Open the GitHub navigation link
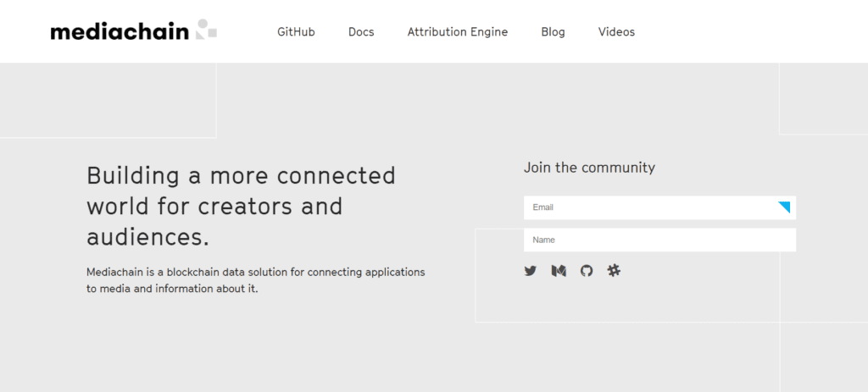This screenshot has height=392, width=868. pyautogui.click(x=296, y=32)
